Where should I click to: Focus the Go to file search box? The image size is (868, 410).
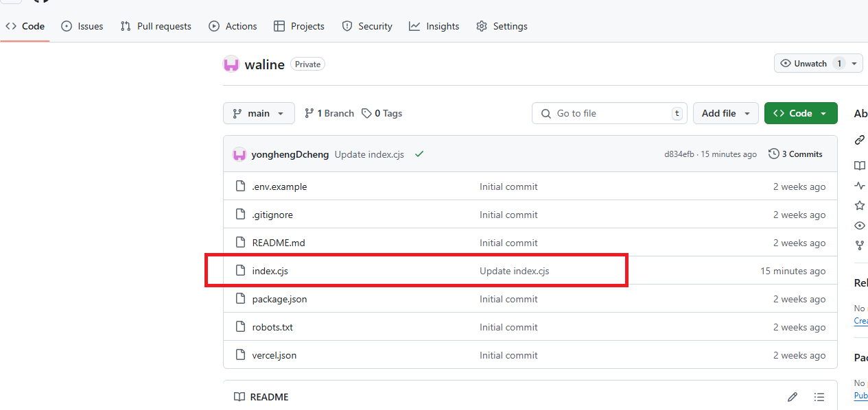tap(609, 113)
